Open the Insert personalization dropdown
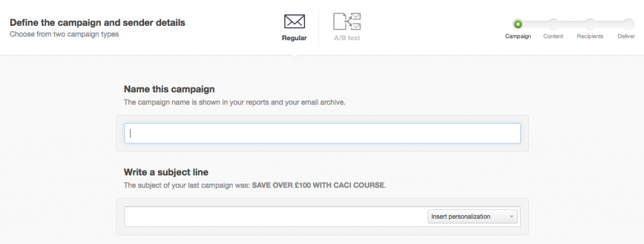The width and height of the screenshot is (644, 244). 472,216
